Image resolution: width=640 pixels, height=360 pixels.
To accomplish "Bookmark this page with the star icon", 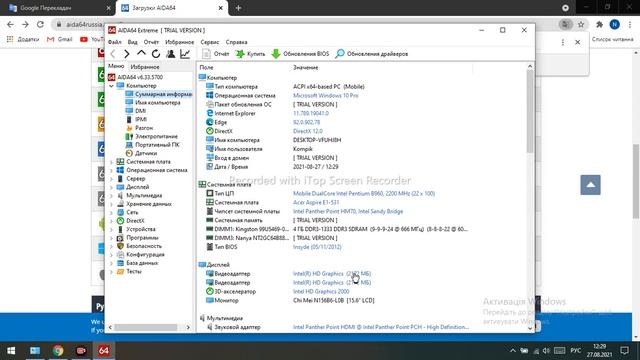I will click(x=581, y=24).
